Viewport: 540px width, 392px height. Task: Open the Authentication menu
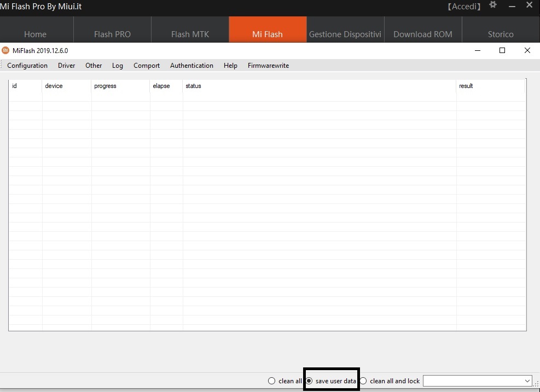(x=191, y=66)
